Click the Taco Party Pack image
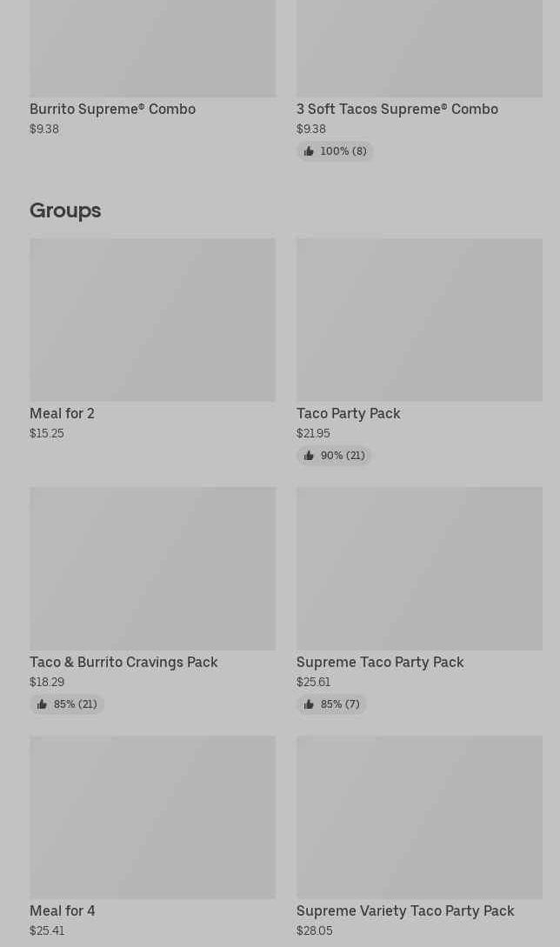The image size is (560, 947). (x=419, y=320)
